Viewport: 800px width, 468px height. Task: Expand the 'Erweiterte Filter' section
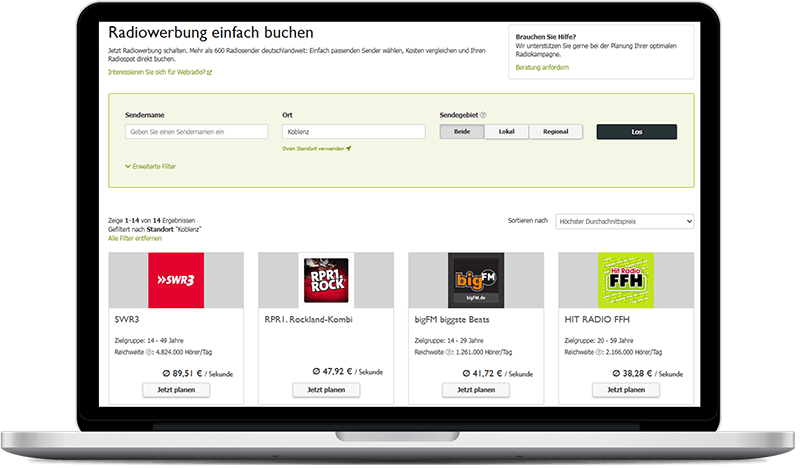tap(151, 166)
